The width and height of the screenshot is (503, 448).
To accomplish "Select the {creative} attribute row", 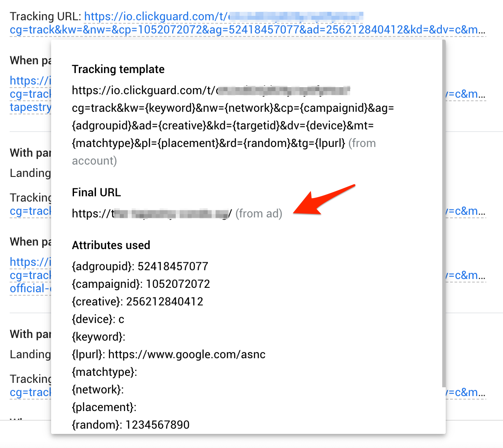I will coord(137,301).
